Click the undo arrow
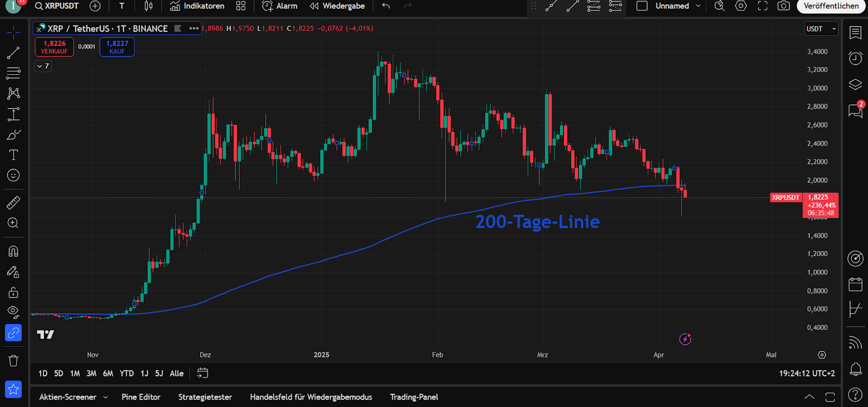 coord(386,6)
